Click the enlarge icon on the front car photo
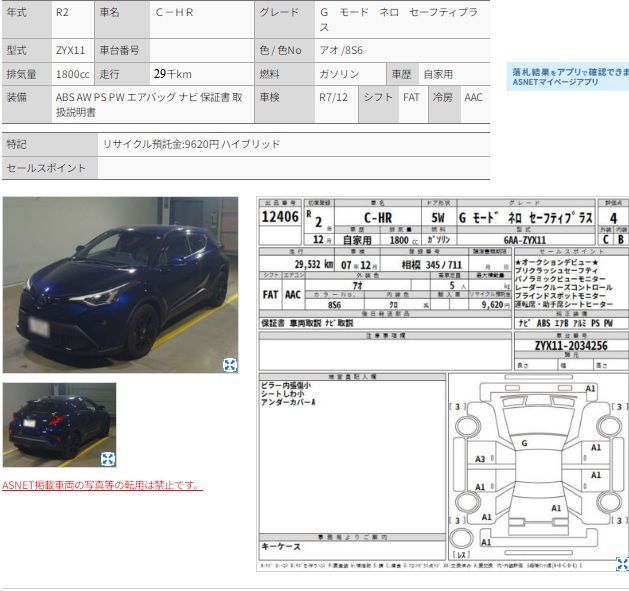This screenshot has width=629, height=591. point(229,365)
